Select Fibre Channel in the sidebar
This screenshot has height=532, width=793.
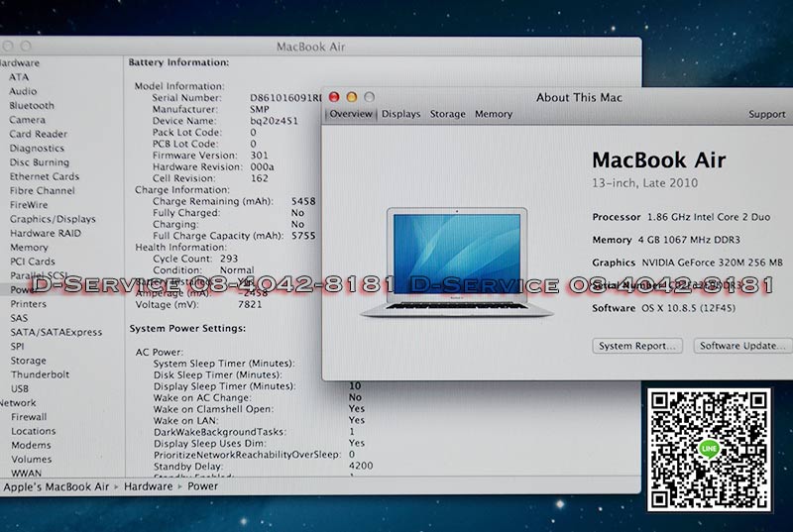point(42,190)
